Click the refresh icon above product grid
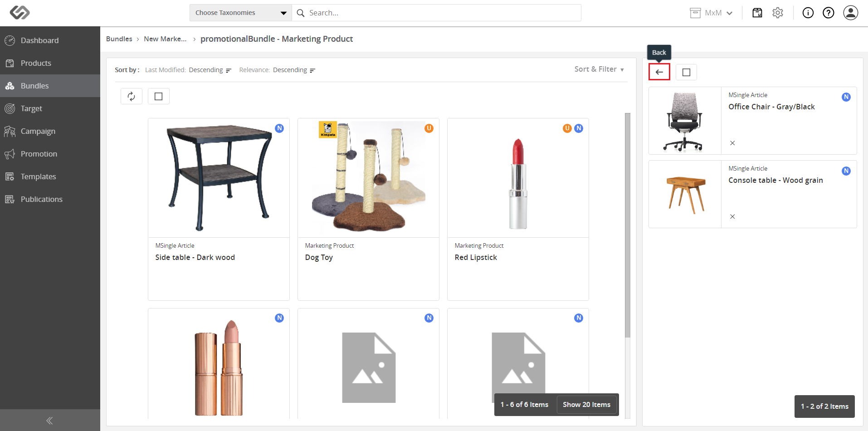The height and width of the screenshot is (431, 868). point(132,96)
